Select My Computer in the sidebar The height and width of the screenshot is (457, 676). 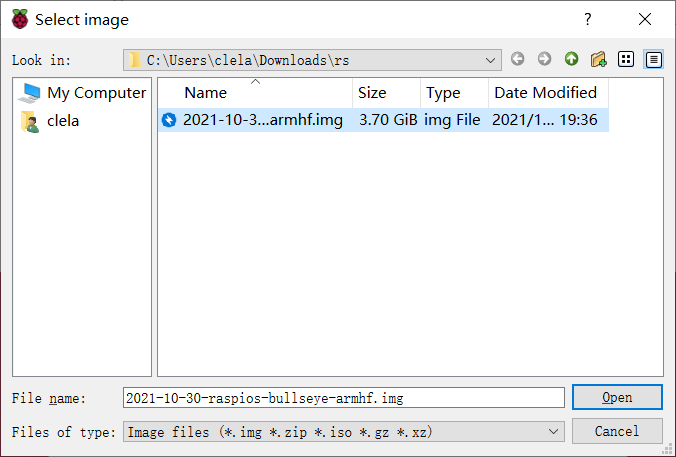tap(82, 93)
